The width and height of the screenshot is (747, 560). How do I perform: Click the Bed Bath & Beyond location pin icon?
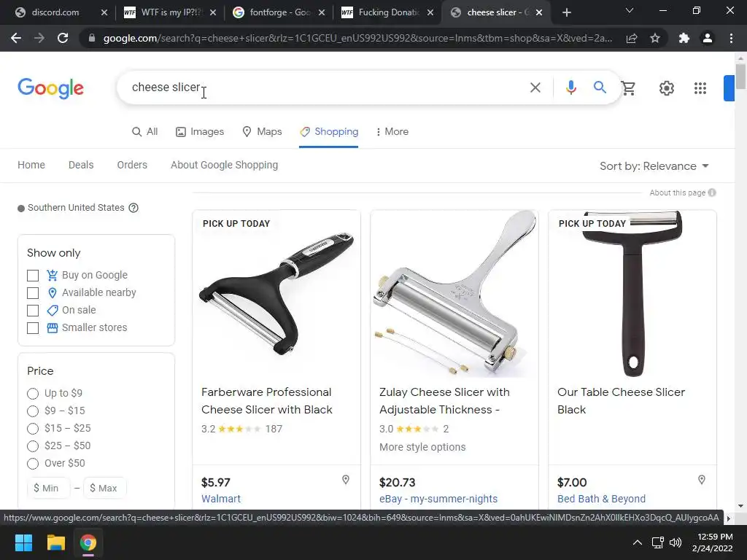(x=702, y=480)
